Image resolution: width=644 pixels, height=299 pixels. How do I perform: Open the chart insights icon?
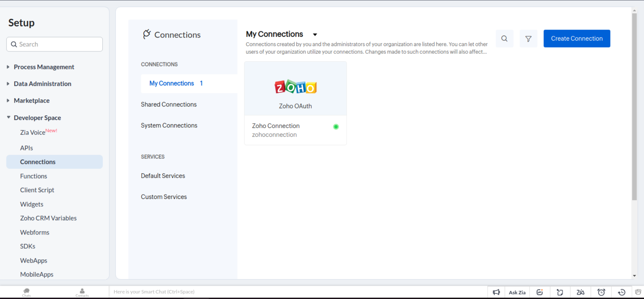pos(540,292)
